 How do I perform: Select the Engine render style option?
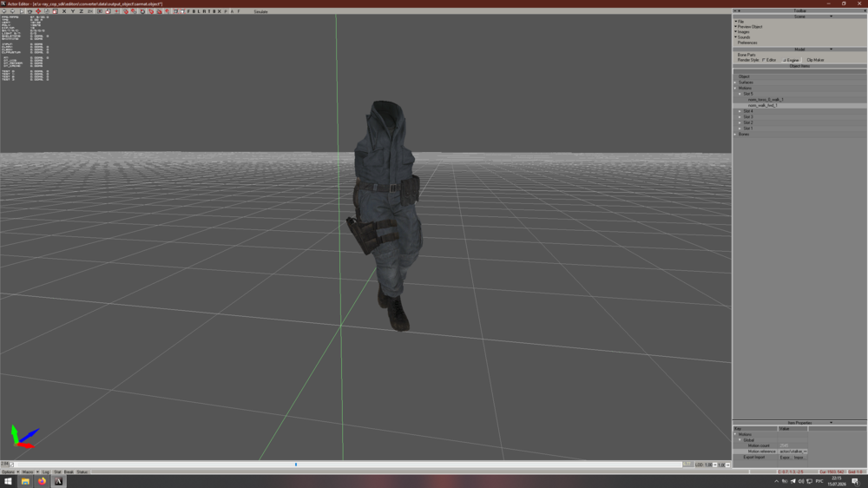[x=792, y=60]
